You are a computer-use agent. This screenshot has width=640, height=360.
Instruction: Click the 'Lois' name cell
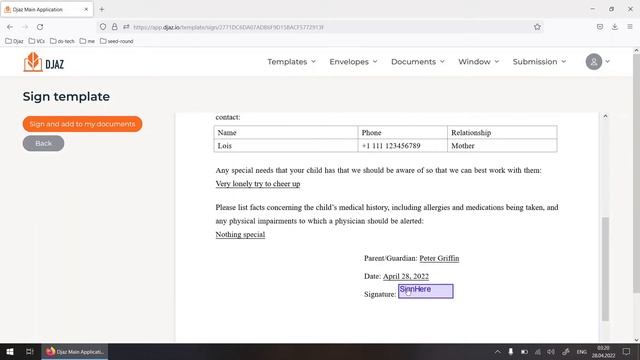coord(286,146)
